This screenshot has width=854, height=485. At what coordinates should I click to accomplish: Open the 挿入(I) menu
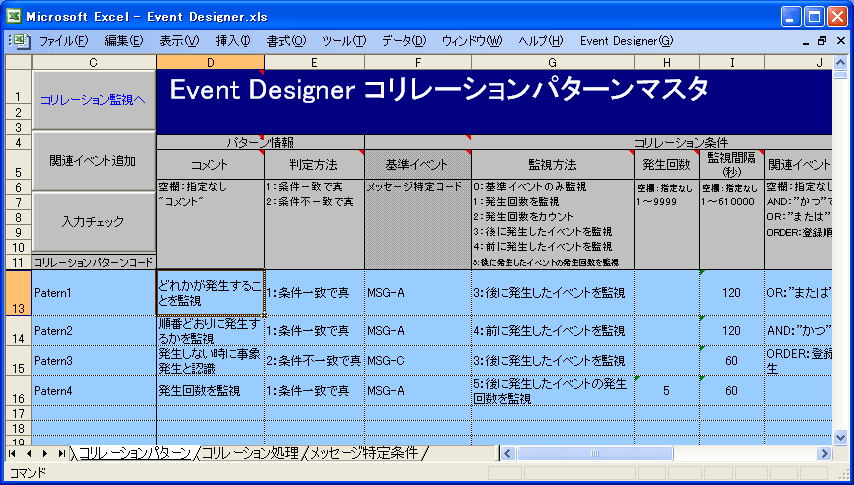[x=233, y=41]
